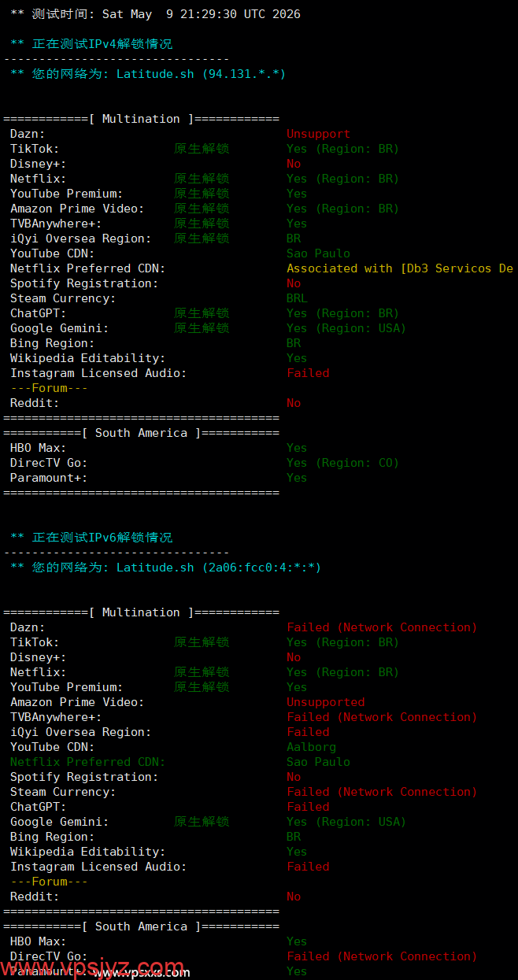Click the 'Aalborg' YouTube CDN value

click(311, 747)
